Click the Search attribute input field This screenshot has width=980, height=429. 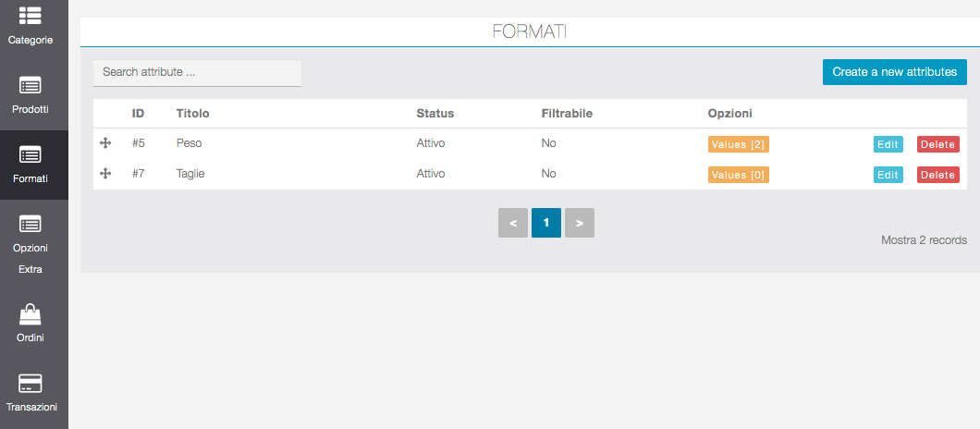(x=197, y=72)
